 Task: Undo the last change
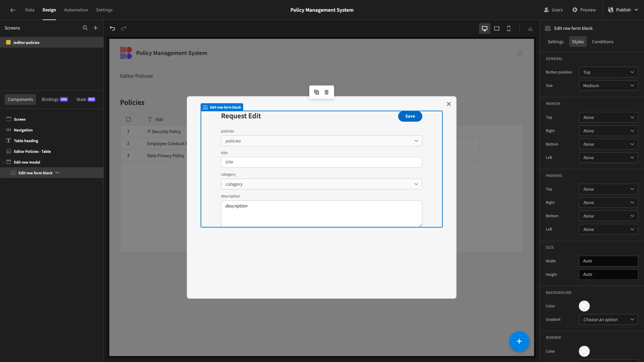(112, 28)
